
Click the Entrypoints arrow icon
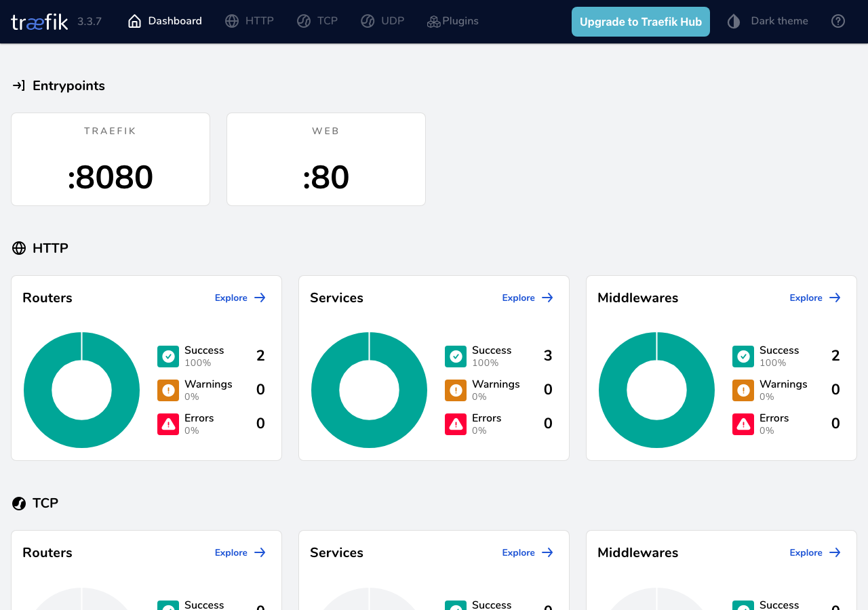coord(19,85)
